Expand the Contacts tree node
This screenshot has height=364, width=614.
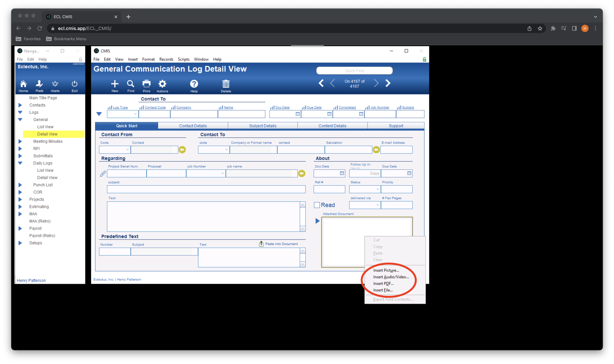pos(20,105)
